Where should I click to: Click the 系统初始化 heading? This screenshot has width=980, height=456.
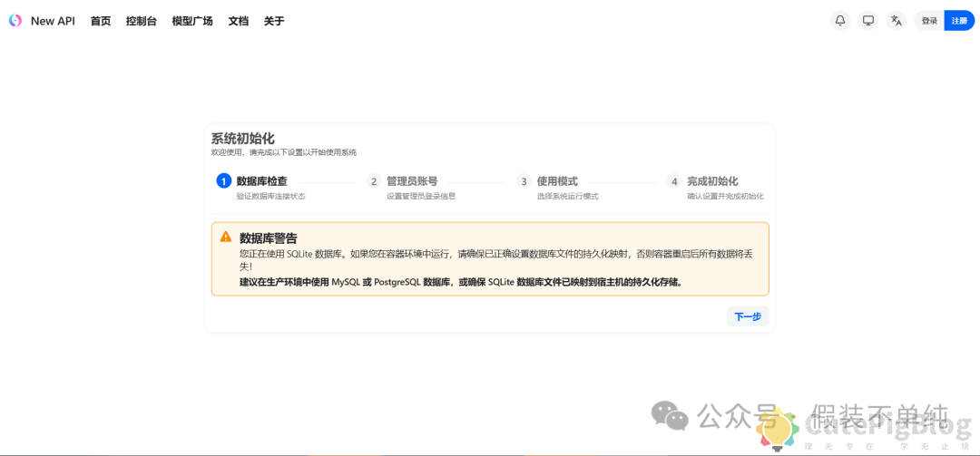pyautogui.click(x=242, y=139)
